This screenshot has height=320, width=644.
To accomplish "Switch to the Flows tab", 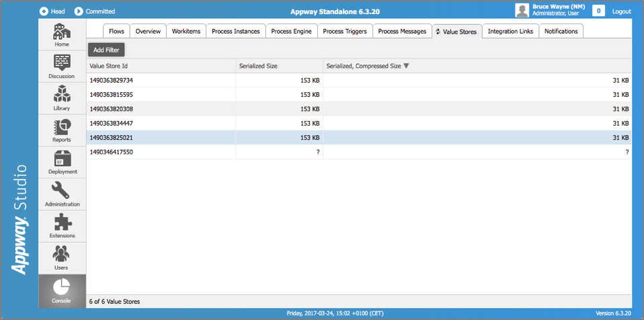I will 117,31.
